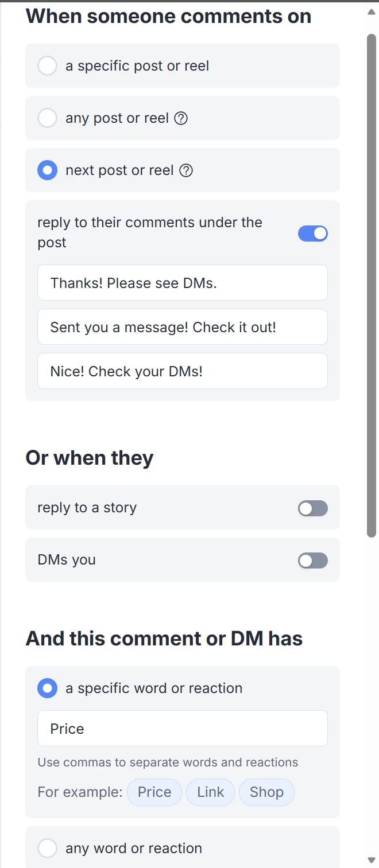This screenshot has width=379, height=868.
Task: Select 'any post or reel' radio option
Action: tap(47, 118)
